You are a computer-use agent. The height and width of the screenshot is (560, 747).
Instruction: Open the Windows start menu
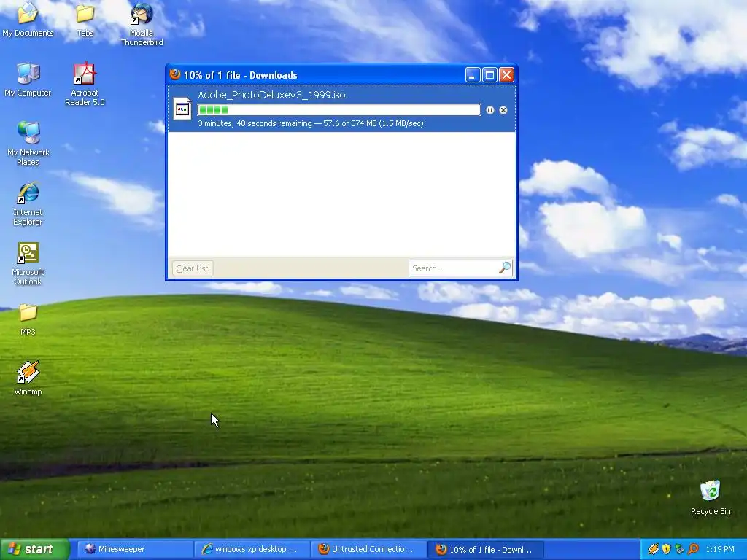(35, 549)
